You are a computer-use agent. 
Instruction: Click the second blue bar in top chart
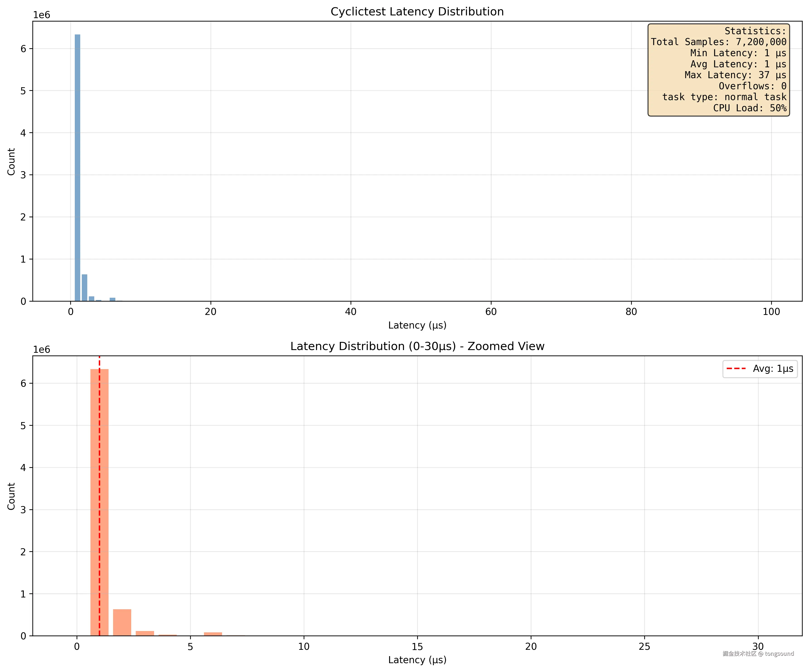84,288
